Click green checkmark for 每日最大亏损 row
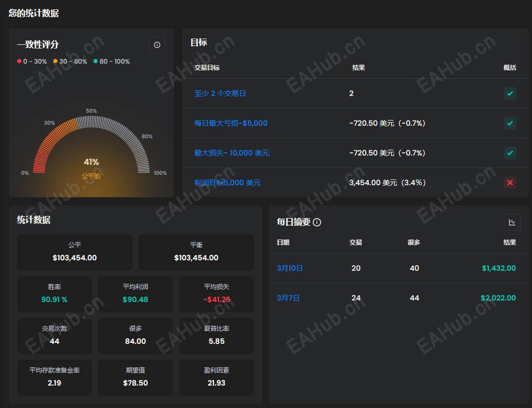Screen dimensions: 532x408 click(x=510, y=123)
